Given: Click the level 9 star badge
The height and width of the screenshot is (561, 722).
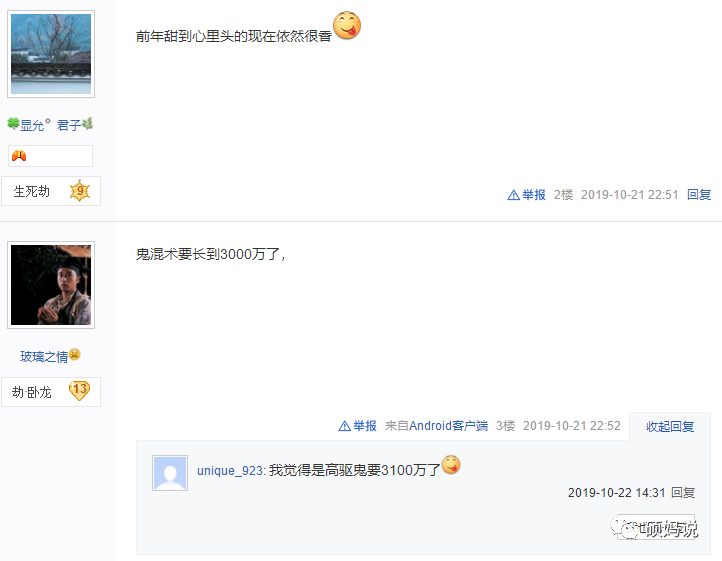Looking at the screenshot, I should tap(80, 191).
